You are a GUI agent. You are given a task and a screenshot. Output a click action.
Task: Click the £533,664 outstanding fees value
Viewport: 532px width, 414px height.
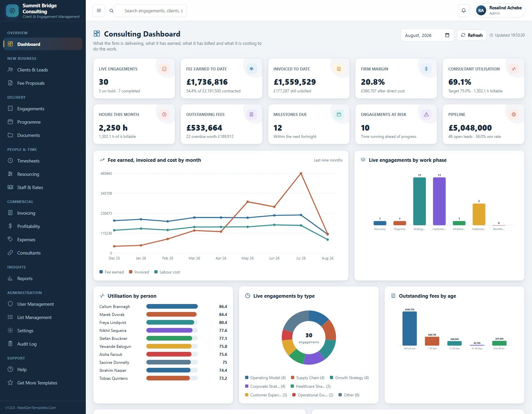204,128
